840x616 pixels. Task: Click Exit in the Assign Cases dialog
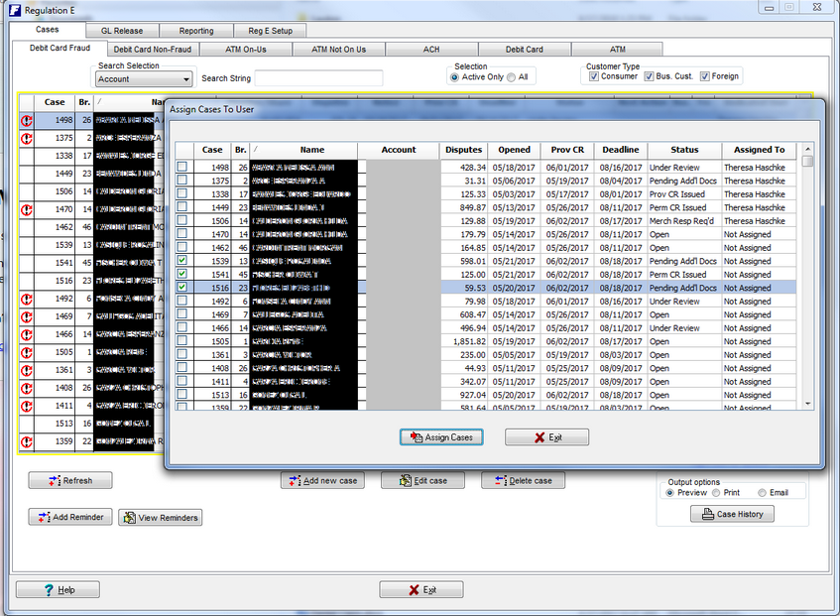tap(547, 437)
